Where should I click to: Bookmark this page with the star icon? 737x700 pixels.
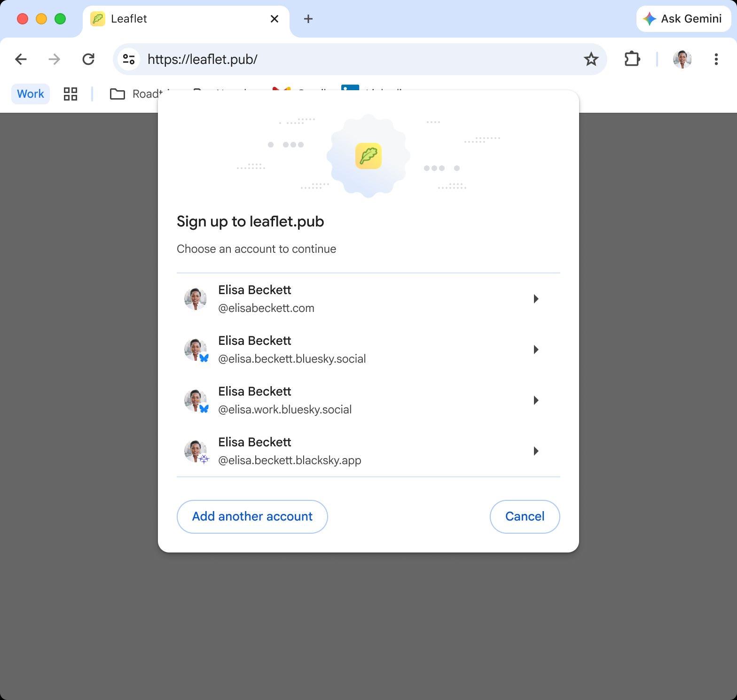click(591, 59)
